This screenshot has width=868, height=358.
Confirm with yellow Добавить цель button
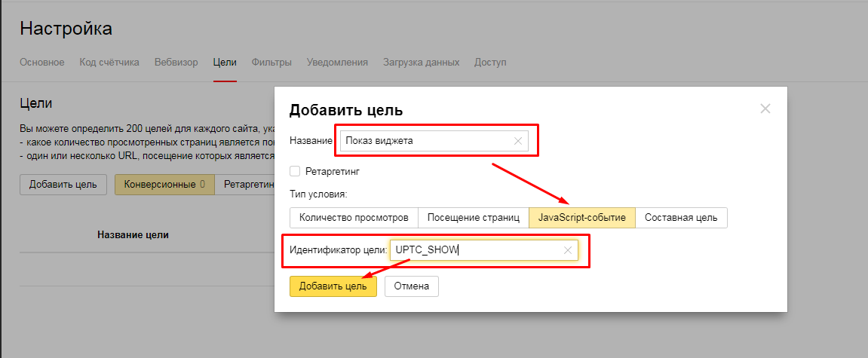tap(333, 286)
